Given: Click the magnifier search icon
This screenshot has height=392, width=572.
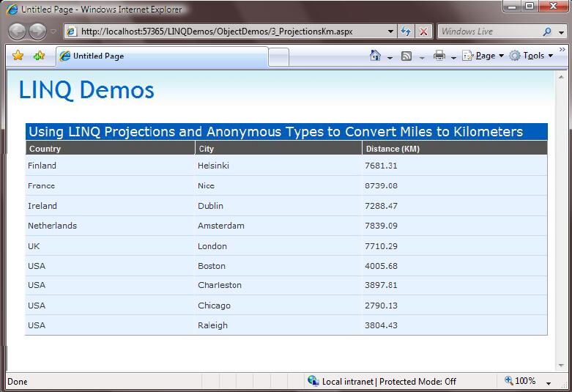Looking at the screenshot, I should (x=547, y=32).
